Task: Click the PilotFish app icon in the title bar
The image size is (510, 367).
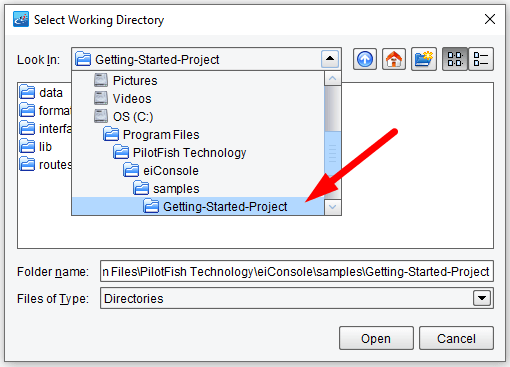Action: (x=21, y=19)
